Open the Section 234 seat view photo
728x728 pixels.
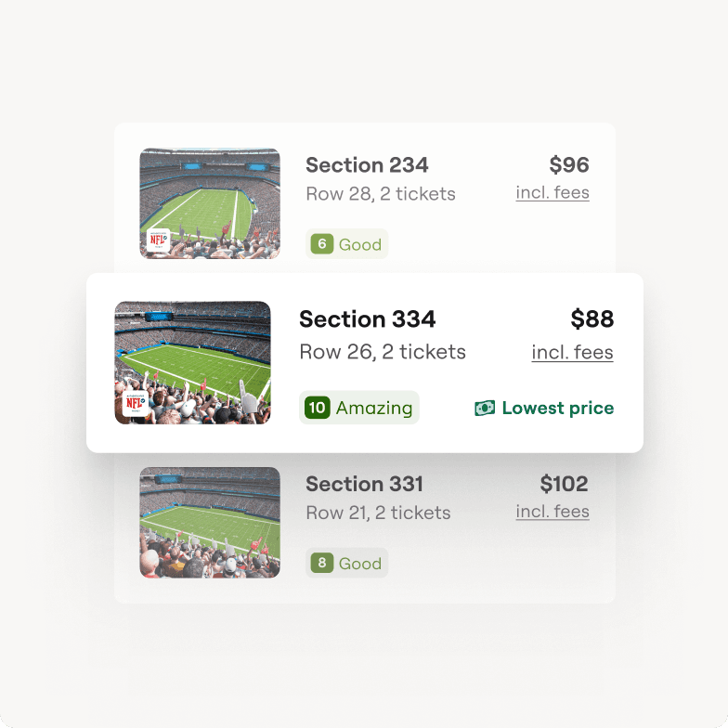(210, 203)
